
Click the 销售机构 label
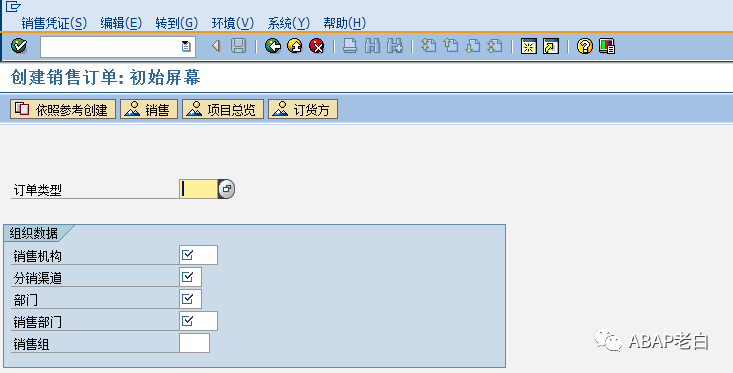tap(37, 256)
